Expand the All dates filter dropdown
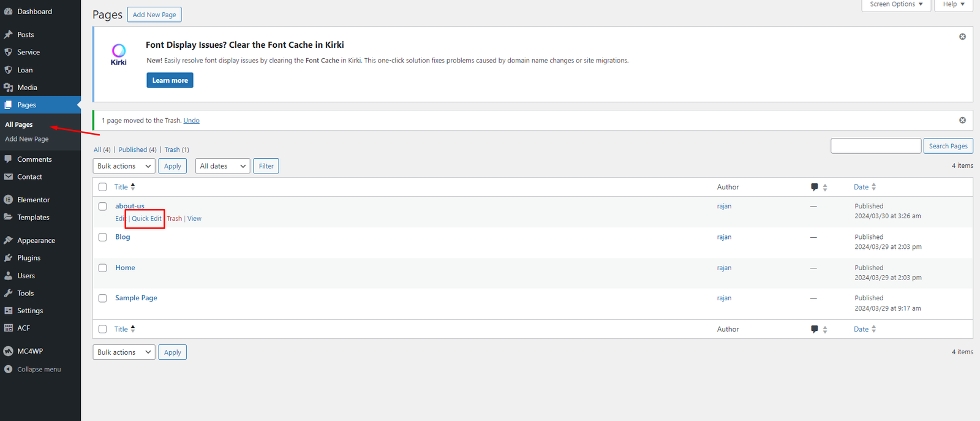Image resolution: width=980 pixels, height=421 pixels. pyautogui.click(x=222, y=166)
